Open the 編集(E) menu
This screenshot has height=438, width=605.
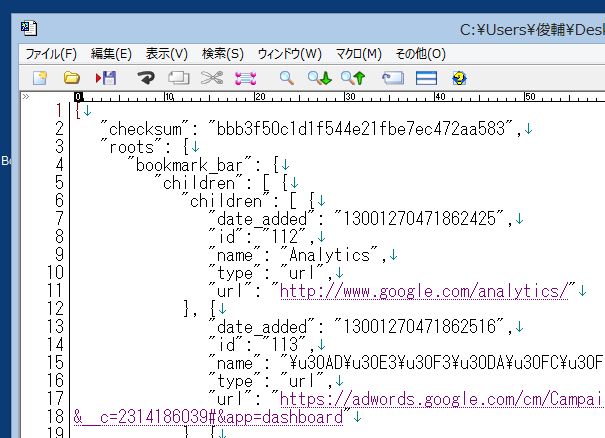[x=111, y=54]
